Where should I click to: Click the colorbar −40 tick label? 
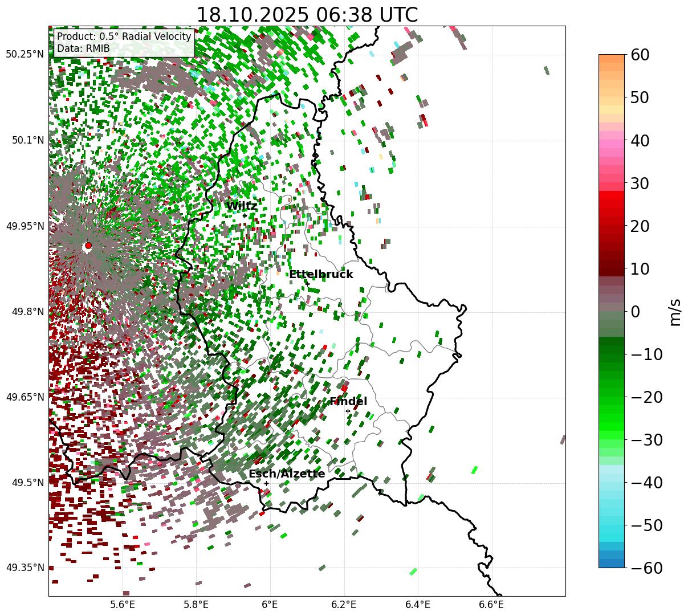(x=646, y=482)
